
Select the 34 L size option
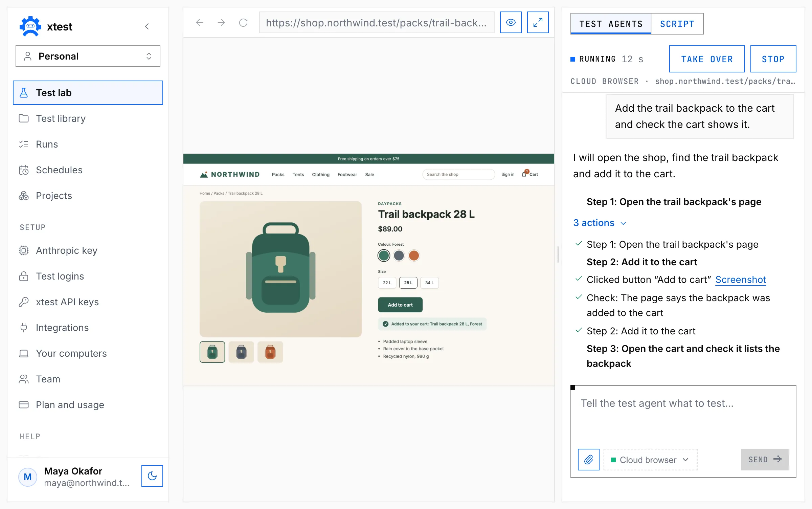429,283
